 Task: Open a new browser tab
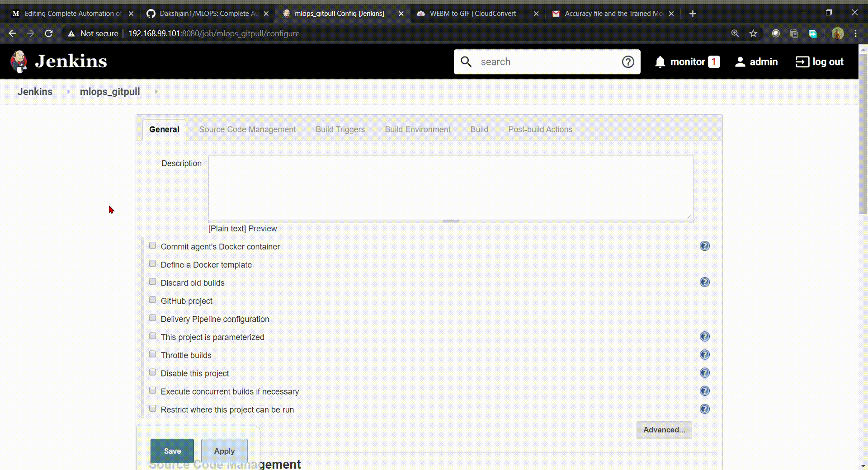693,14
